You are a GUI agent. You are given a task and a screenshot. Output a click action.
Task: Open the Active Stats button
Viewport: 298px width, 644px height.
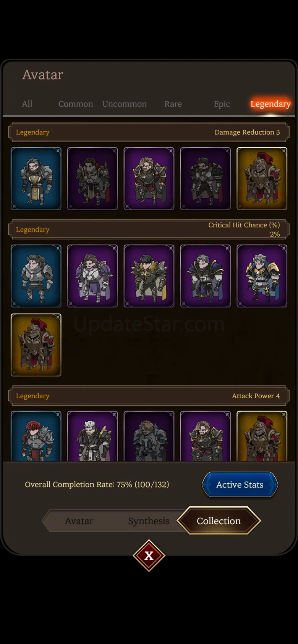(x=240, y=485)
